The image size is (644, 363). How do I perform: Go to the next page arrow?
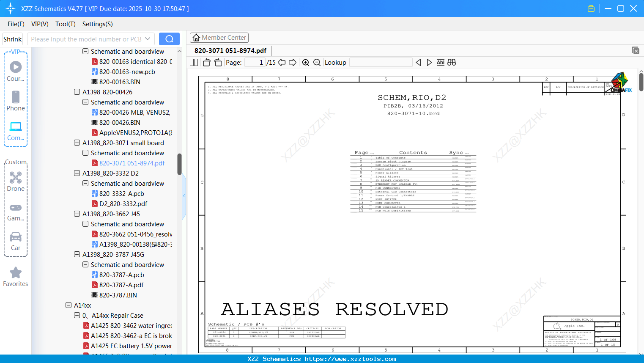(293, 62)
